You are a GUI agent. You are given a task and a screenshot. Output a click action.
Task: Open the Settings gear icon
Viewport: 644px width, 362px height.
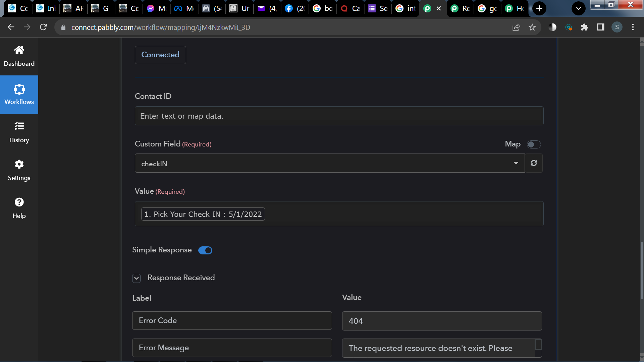tap(19, 164)
